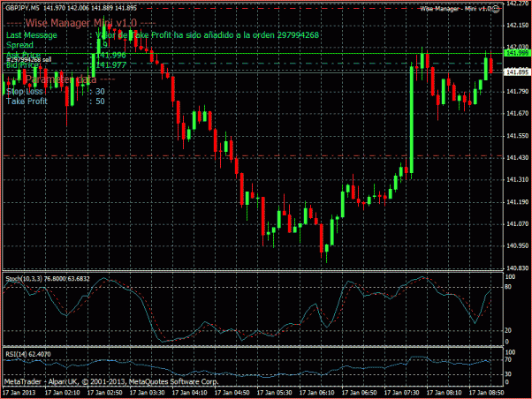532x399 pixels.
Task: Select the 'Take Profit' parameter label
Action: (x=27, y=102)
